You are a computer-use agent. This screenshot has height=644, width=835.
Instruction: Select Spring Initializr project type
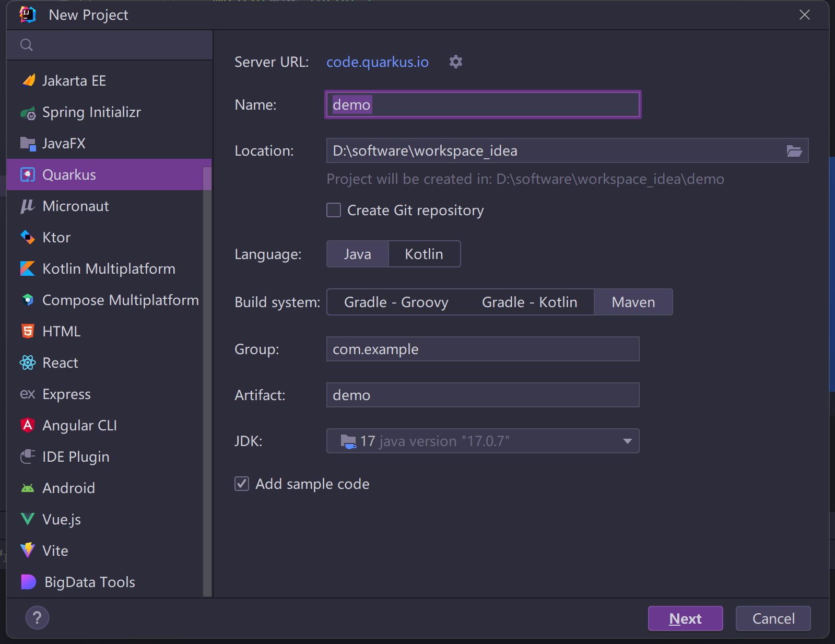click(x=104, y=112)
